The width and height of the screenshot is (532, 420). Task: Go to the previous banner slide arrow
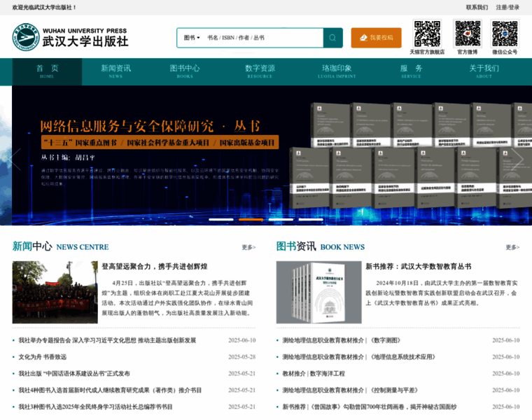(14, 159)
